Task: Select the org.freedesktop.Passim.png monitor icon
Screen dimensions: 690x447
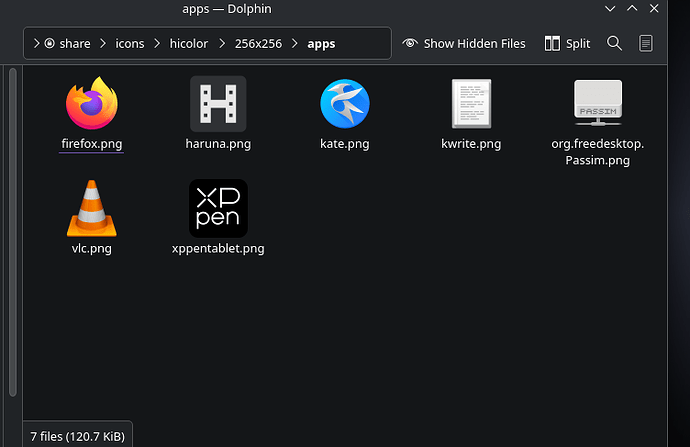Action: click(x=598, y=103)
